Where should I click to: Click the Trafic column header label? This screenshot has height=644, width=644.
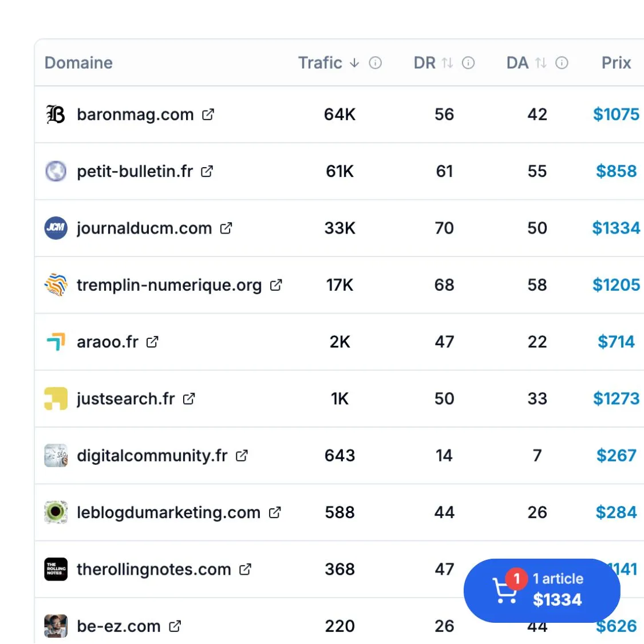[x=320, y=63]
